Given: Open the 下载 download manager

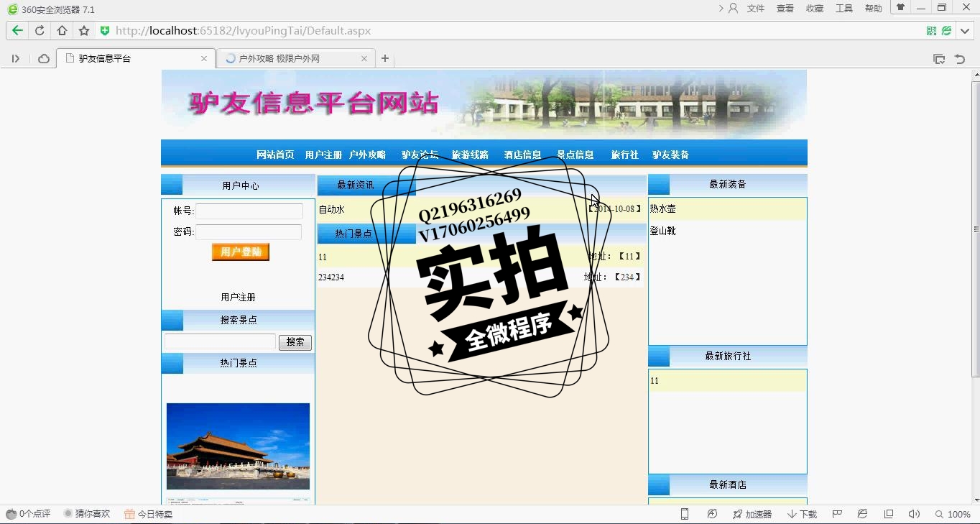Looking at the screenshot, I should (803, 514).
